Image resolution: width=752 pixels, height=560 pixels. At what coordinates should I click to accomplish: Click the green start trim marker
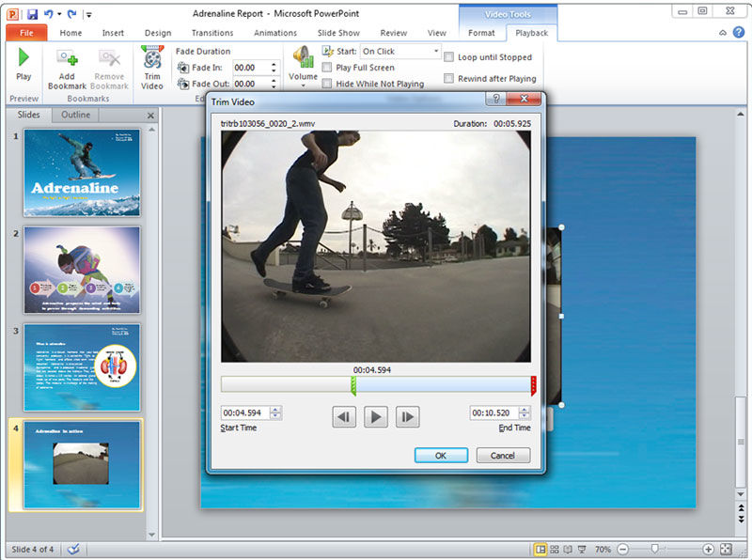click(353, 384)
